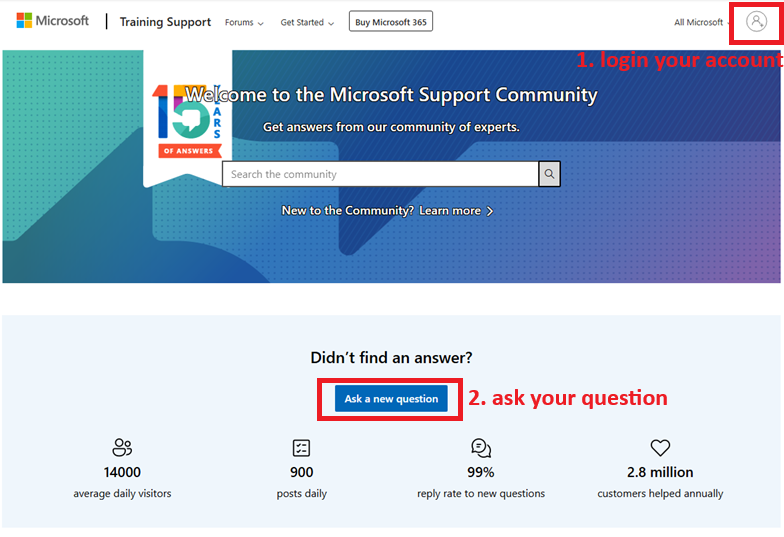Viewport: 784px width, 537px height.
Task: Click 'New to the Community?' text
Action: (348, 210)
